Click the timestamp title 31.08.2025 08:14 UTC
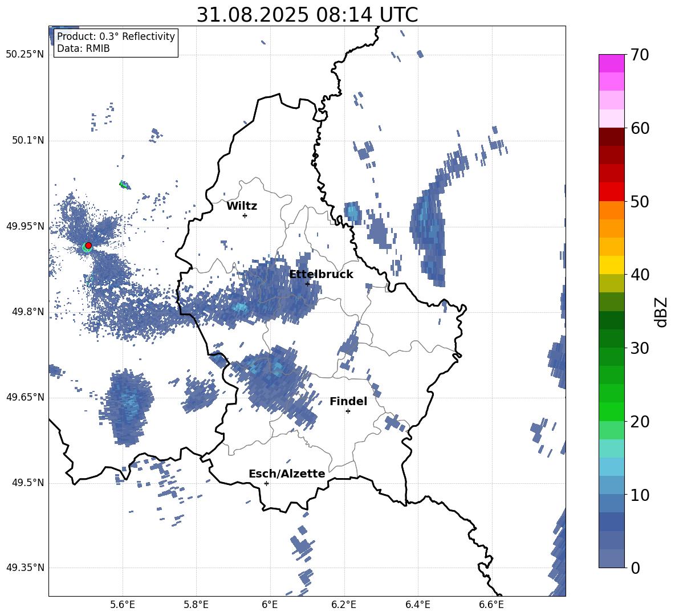 click(307, 15)
